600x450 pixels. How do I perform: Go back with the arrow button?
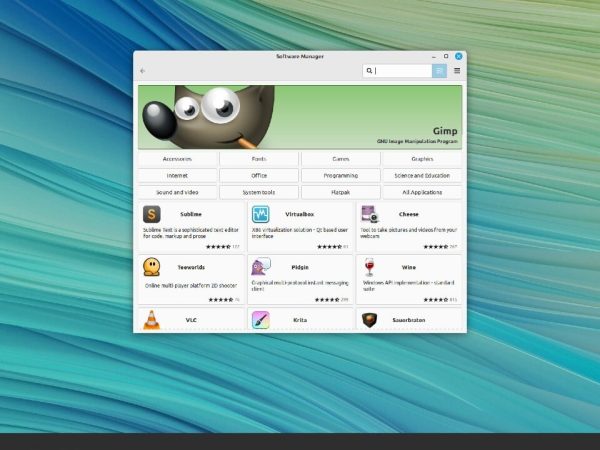pyautogui.click(x=143, y=71)
